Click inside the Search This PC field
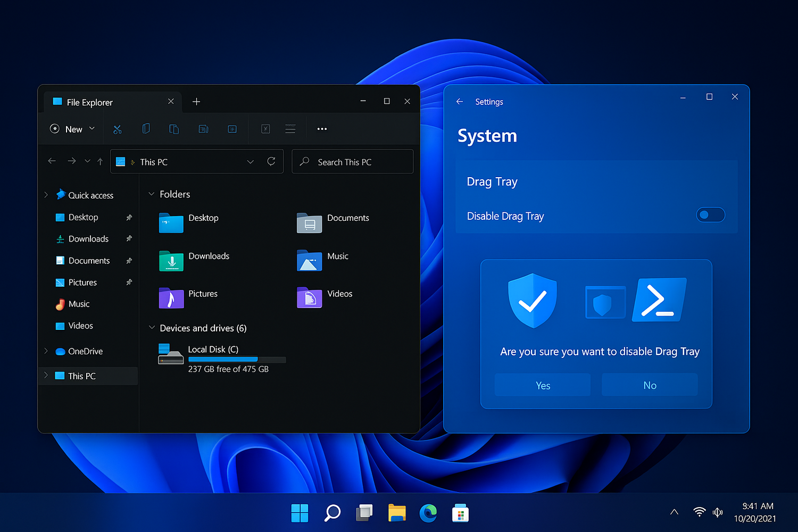The height and width of the screenshot is (532, 798). pyautogui.click(x=352, y=161)
